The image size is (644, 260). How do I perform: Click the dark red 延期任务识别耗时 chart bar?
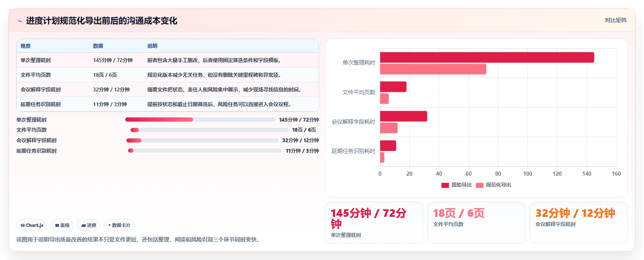(388, 146)
